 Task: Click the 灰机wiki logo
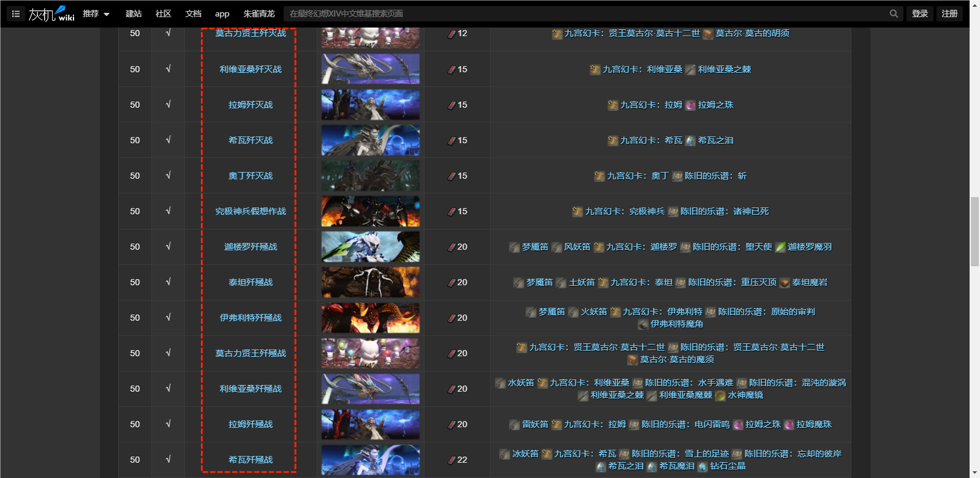[51, 13]
